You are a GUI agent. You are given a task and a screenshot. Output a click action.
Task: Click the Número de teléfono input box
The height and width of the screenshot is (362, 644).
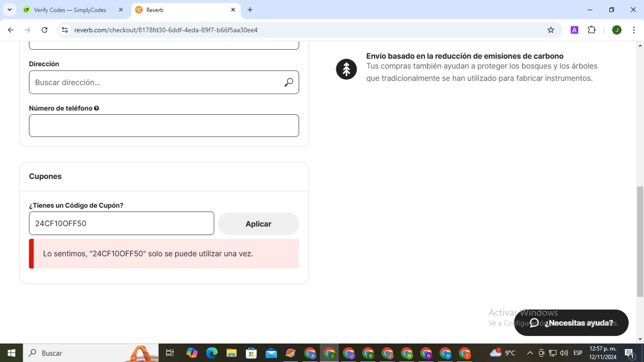pyautogui.click(x=164, y=126)
